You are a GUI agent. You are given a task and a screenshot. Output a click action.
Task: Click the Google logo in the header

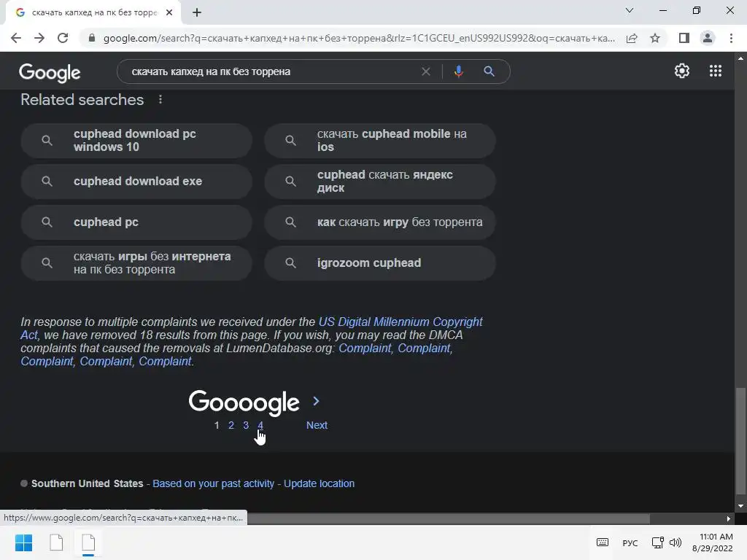50,73
